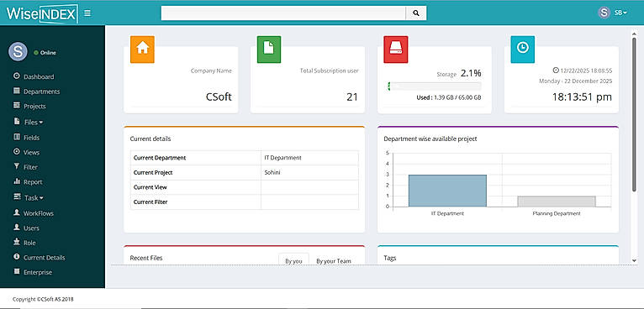Screen dimensions: 644x309
Task: Click the sidebar profile avatar S
Action: tap(18, 52)
